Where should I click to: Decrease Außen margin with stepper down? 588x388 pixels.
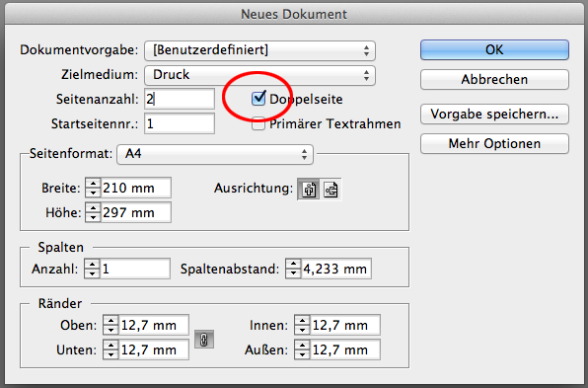pos(302,354)
